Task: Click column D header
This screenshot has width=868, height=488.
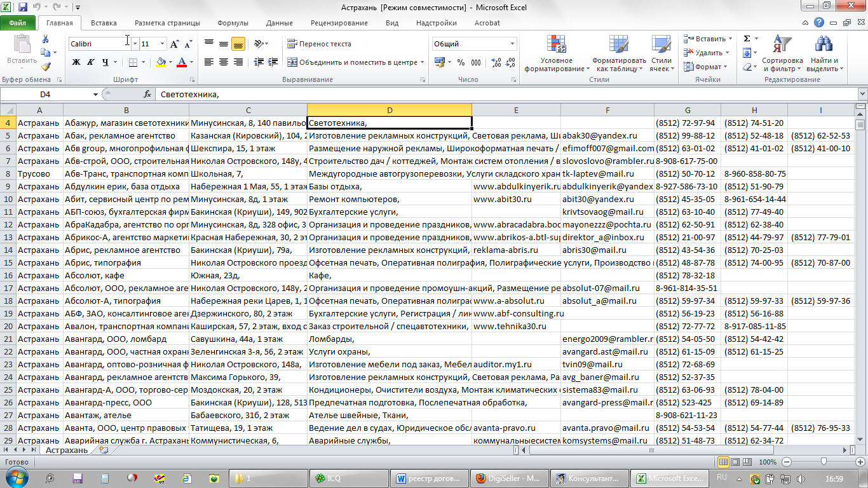Action: 390,110
